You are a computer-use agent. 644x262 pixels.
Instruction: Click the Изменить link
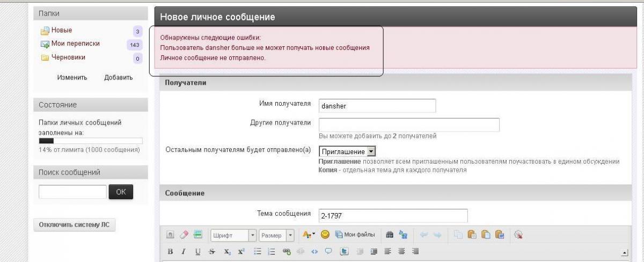(x=72, y=77)
